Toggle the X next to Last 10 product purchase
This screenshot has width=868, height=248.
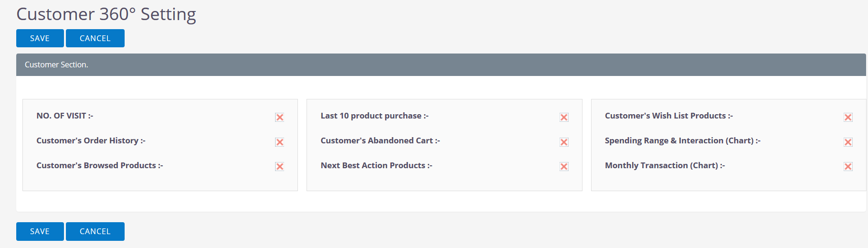(564, 117)
